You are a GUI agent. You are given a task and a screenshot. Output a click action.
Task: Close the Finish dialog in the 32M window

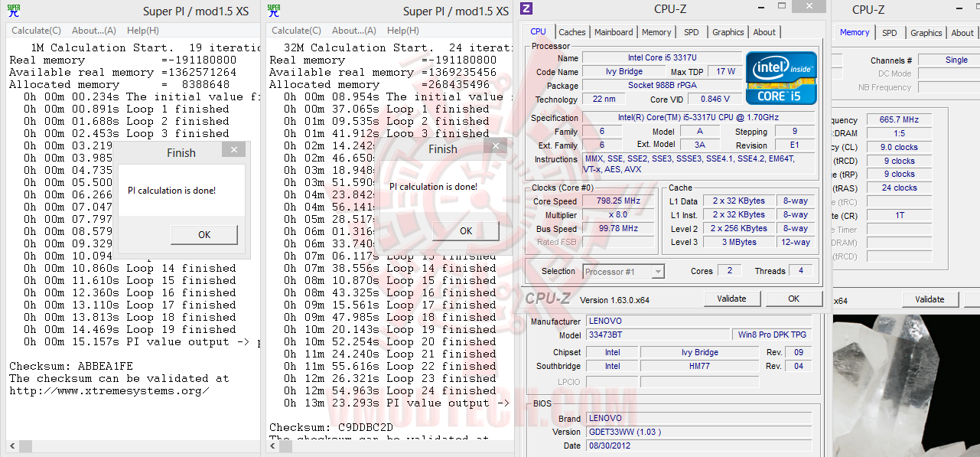point(495,147)
